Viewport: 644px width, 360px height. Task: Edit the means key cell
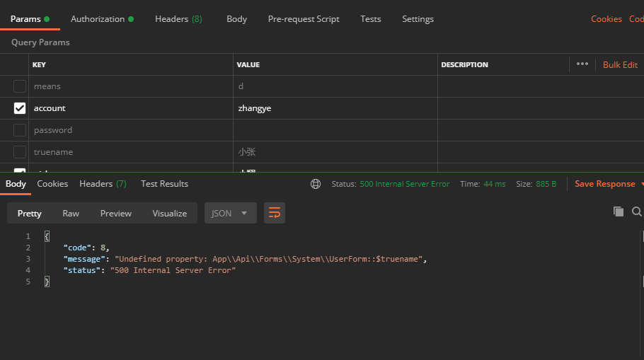pos(131,86)
